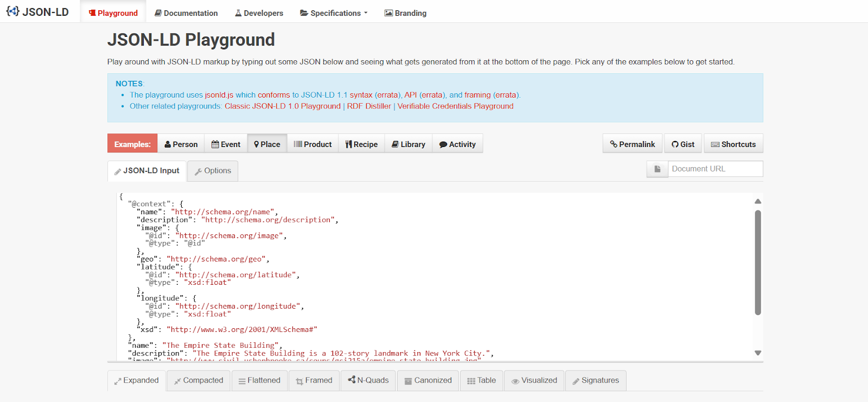
Task: Click the document file icon beside URL field
Action: tap(658, 169)
